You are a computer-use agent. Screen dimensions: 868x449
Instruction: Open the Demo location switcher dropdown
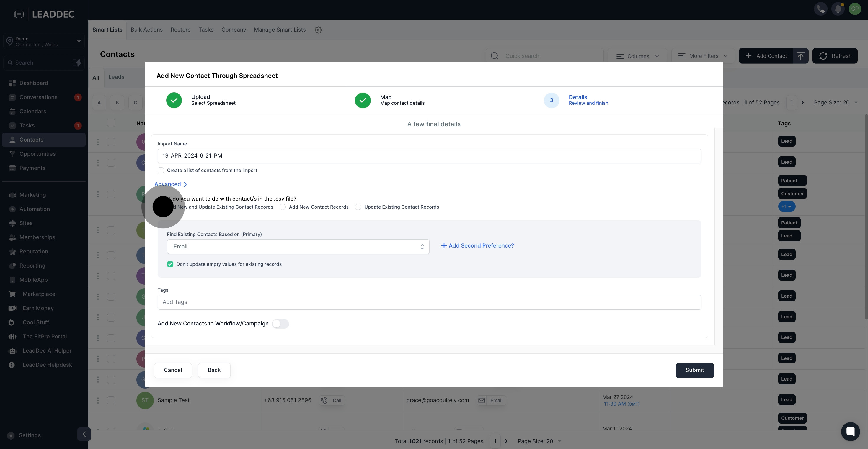[x=44, y=41]
